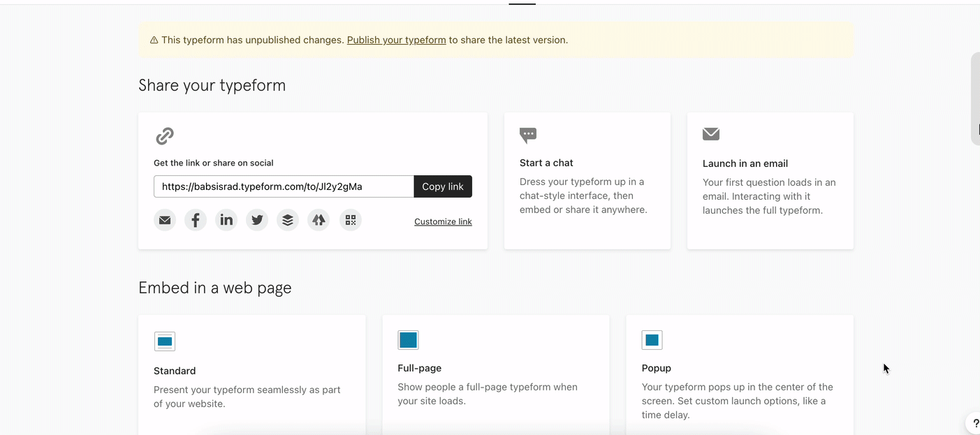Click the first question loads in an email text
The height and width of the screenshot is (435, 980).
(x=769, y=196)
